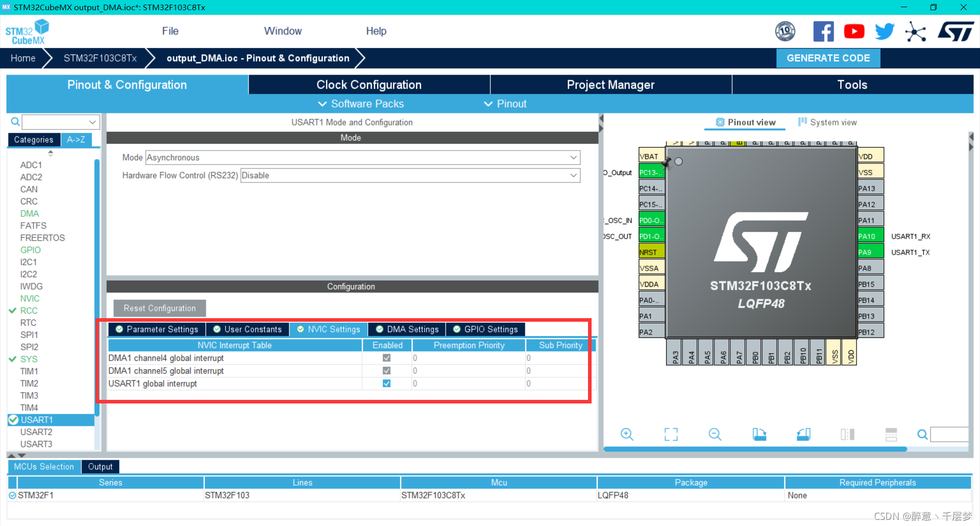Switch to A->Z sorting tab

click(x=76, y=139)
